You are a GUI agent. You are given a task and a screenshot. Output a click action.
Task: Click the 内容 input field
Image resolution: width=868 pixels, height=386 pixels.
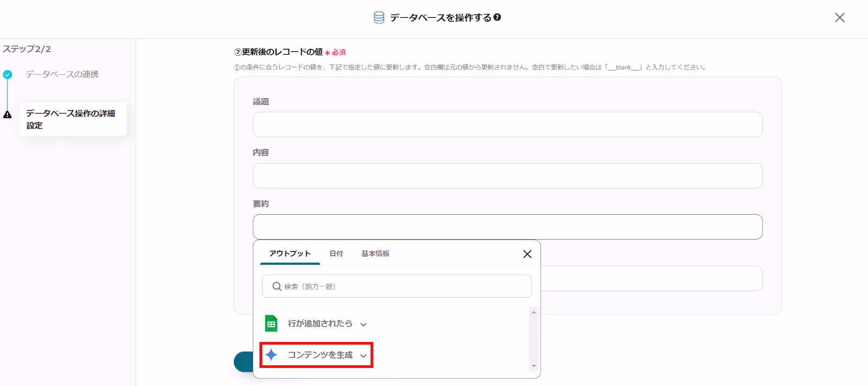(x=508, y=176)
